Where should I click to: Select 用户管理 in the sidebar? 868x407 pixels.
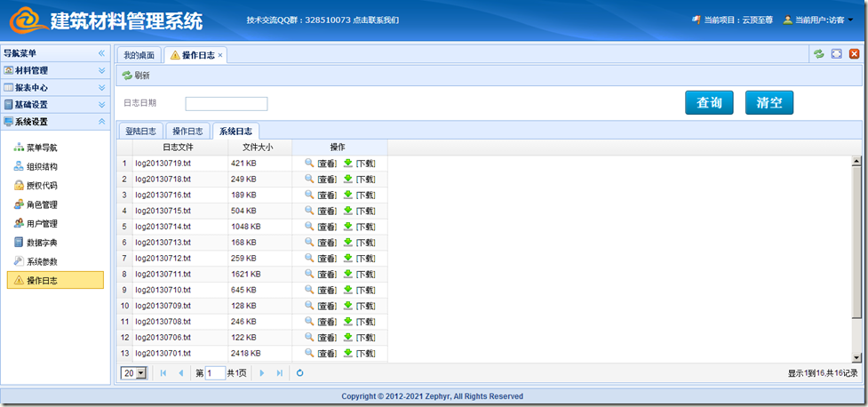tap(42, 224)
